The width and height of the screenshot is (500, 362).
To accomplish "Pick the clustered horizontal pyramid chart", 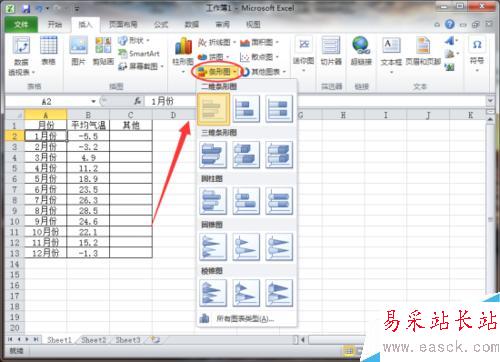I will (x=213, y=293).
